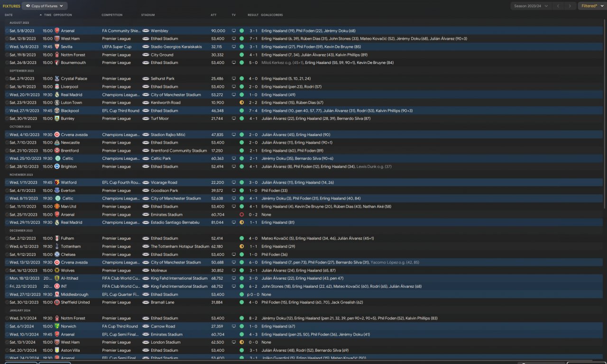Tick the selection circle for Sat, 7/10/2023
607x364 pixels.
[x=7, y=143]
